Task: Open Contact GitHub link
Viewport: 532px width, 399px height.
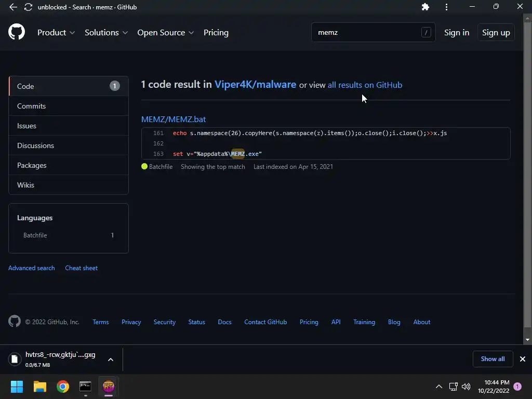Action: (265, 322)
